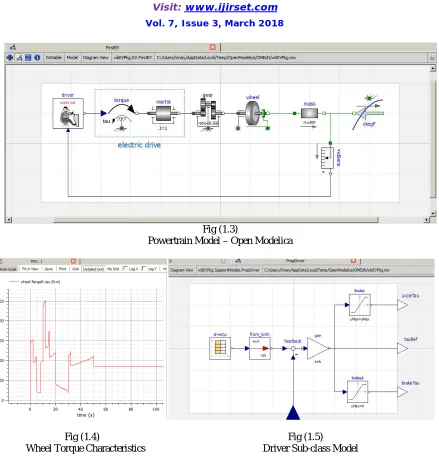Select the bottom input connector triangle in PropDriver
The image size is (439, 462).
click(x=293, y=412)
